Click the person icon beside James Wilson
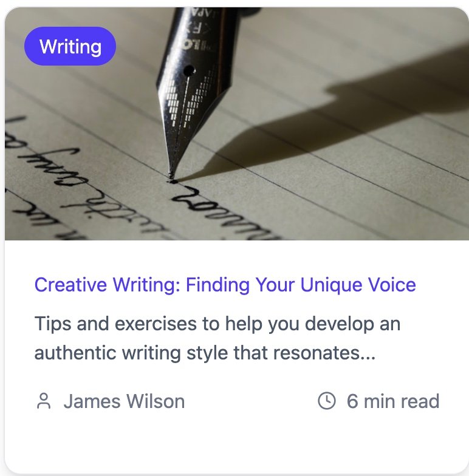The width and height of the screenshot is (469, 476). [44, 401]
